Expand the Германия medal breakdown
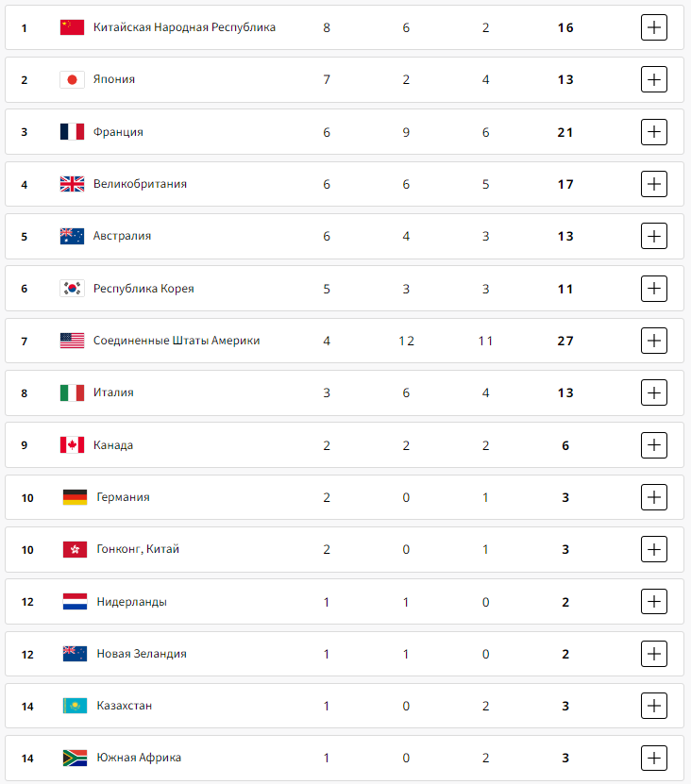Viewport: 691px width, 784px height. pos(654,496)
